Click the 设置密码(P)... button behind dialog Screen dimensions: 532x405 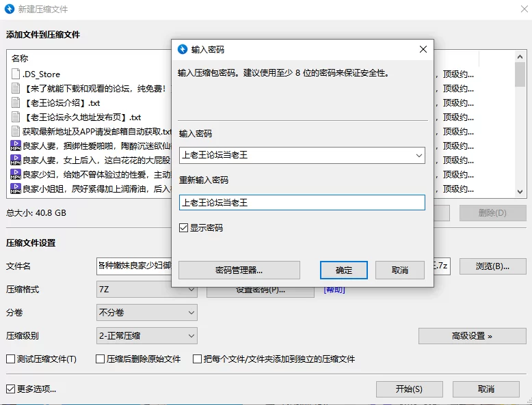pos(261,292)
